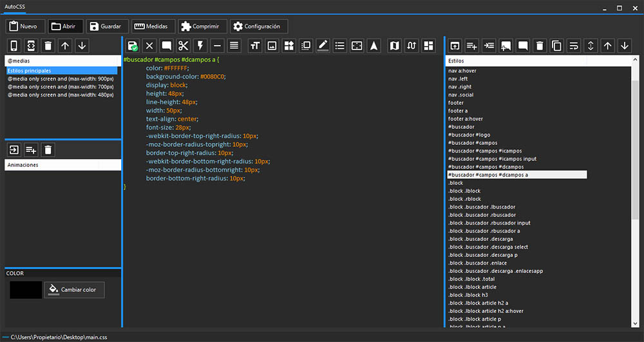644x342 pixels.
Task: Click the shapes widgets icon
Action: click(289, 46)
